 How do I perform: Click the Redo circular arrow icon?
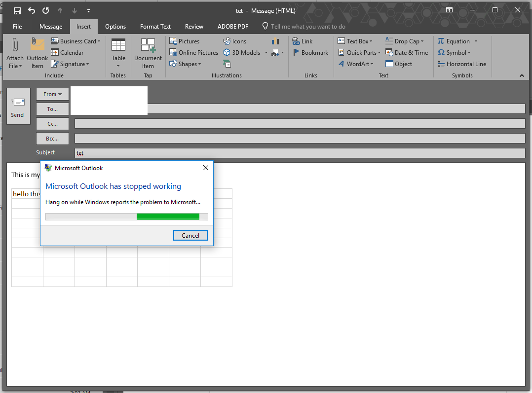46,11
